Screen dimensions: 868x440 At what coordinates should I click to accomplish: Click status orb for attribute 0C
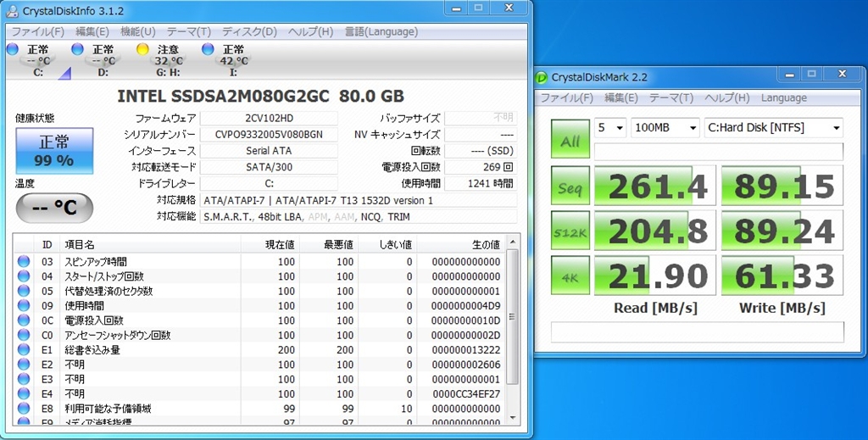point(23,320)
